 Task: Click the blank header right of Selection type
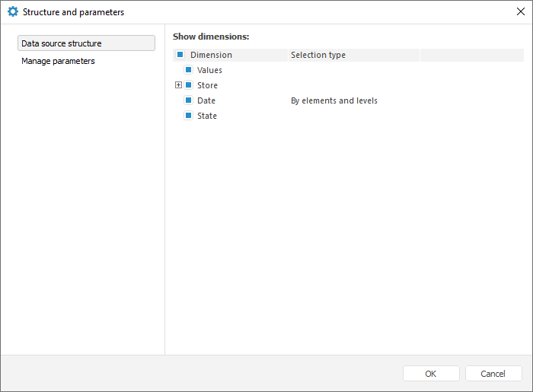(471, 55)
